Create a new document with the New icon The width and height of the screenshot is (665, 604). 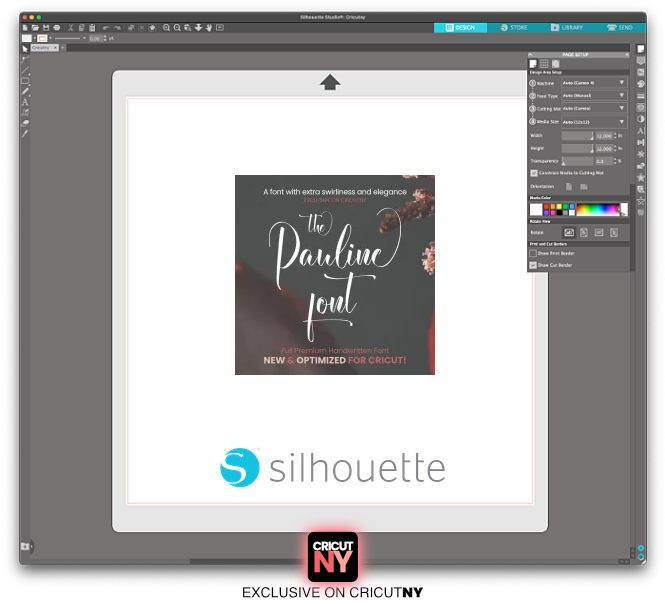coord(25,28)
